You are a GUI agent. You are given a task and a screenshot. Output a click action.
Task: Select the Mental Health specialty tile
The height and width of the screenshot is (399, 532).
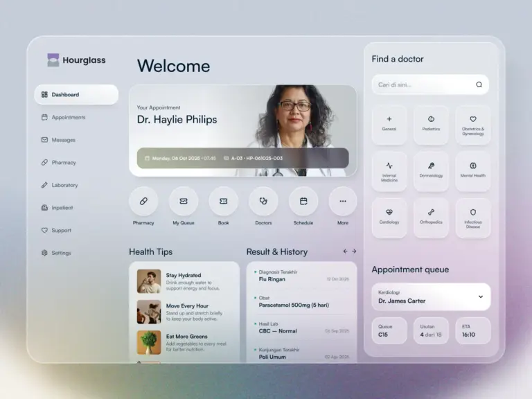tap(473, 171)
